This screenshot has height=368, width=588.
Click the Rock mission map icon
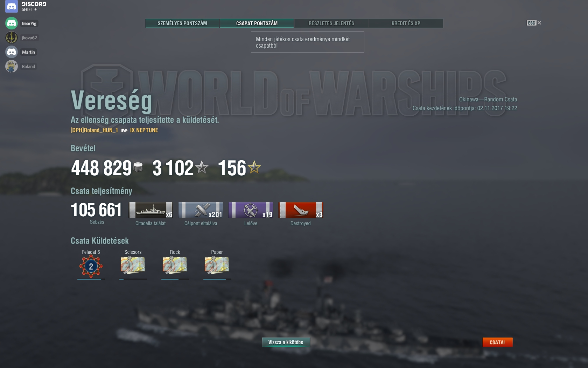point(175,265)
